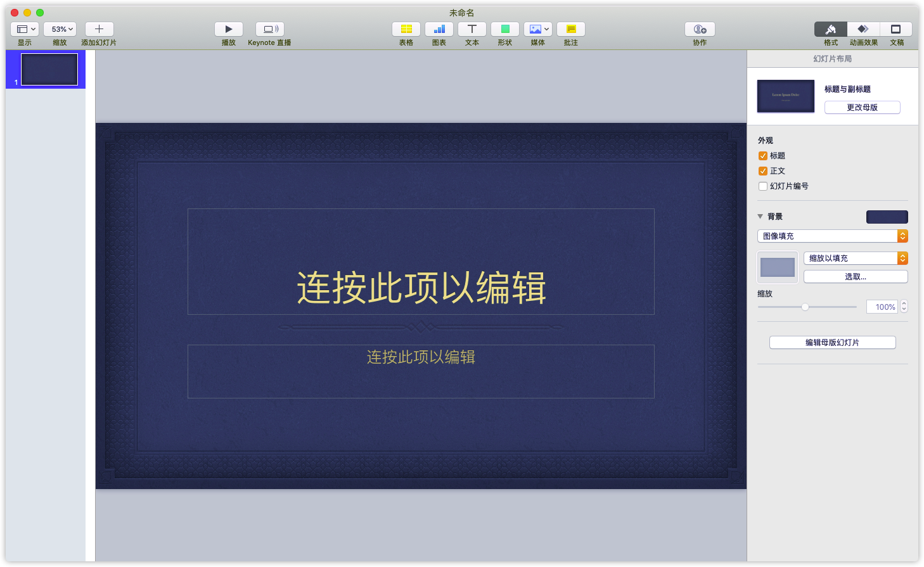Click the Play slideshow icon
The height and width of the screenshot is (567, 924).
click(229, 29)
